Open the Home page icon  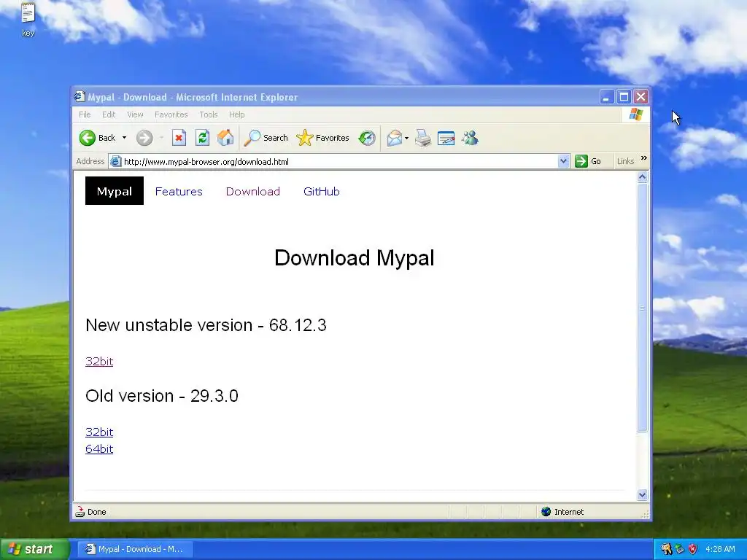225,138
